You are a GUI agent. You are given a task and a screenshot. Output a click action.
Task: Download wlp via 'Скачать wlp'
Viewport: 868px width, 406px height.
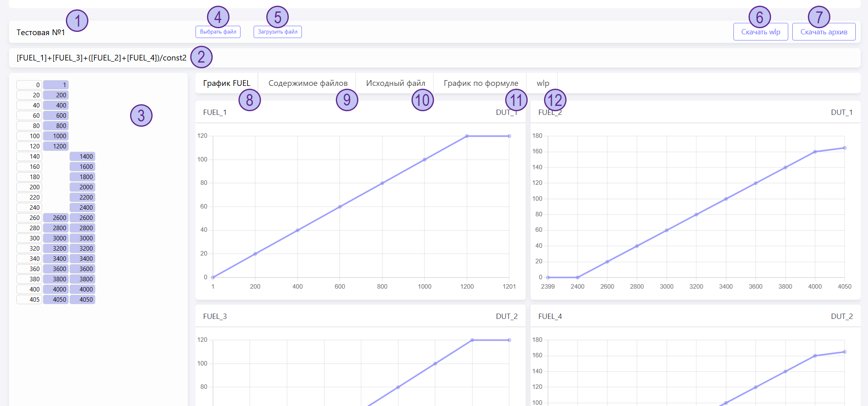tap(760, 32)
